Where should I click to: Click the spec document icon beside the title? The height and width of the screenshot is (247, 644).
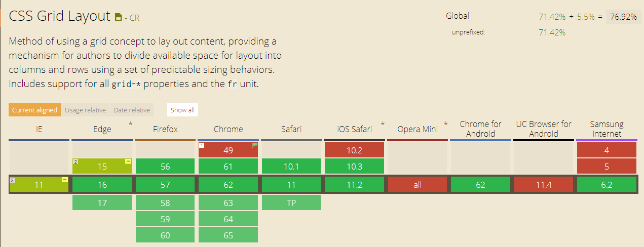click(118, 18)
